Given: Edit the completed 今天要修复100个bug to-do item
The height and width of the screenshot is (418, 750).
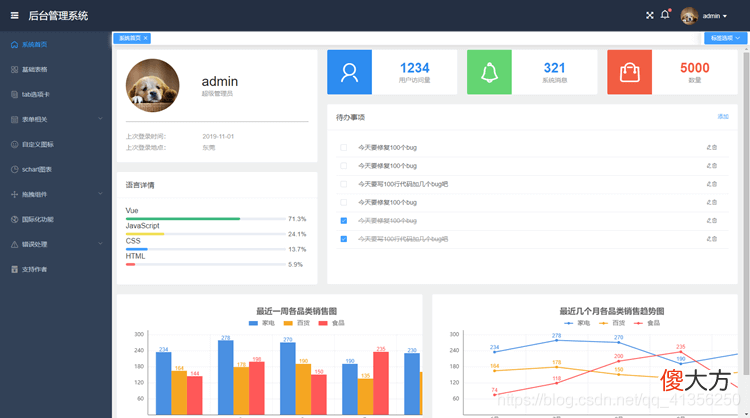Looking at the screenshot, I should [709, 220].
